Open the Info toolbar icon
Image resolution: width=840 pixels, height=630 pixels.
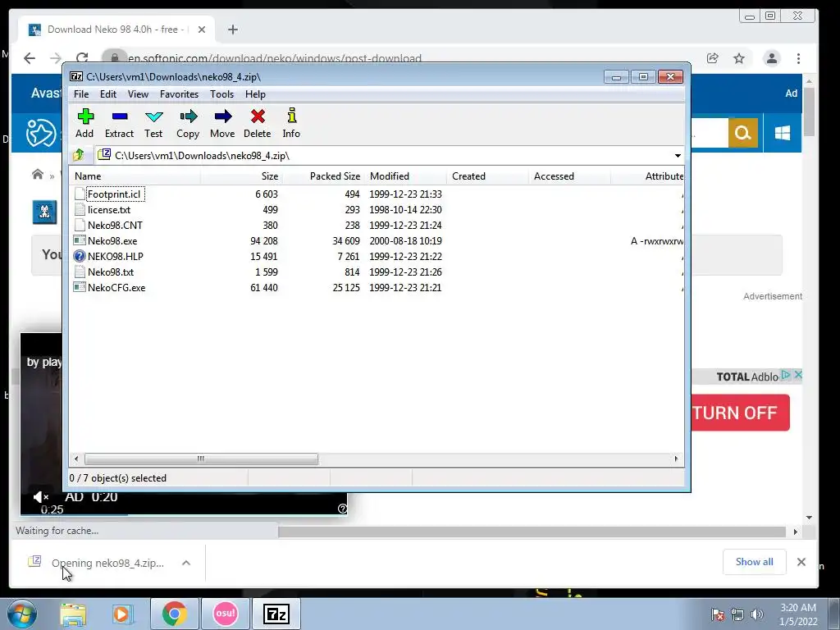click(x=291, y=123)
